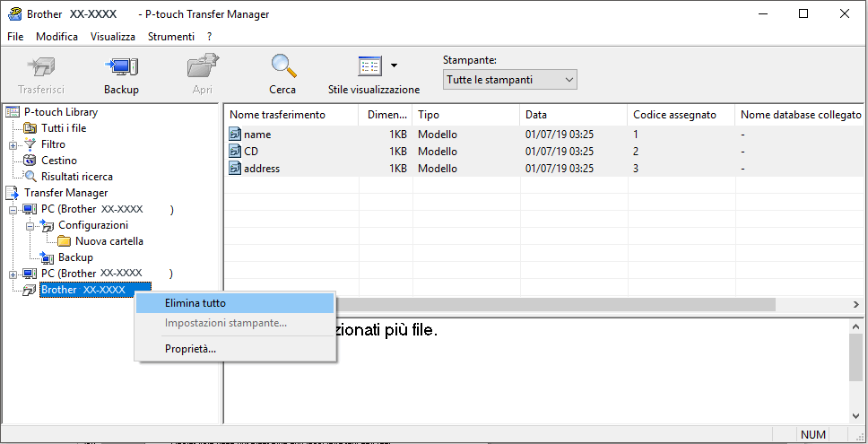This screenshot has width=868, height=444.
Task: Open the ? help menu
Action: [x=209, y=37]
